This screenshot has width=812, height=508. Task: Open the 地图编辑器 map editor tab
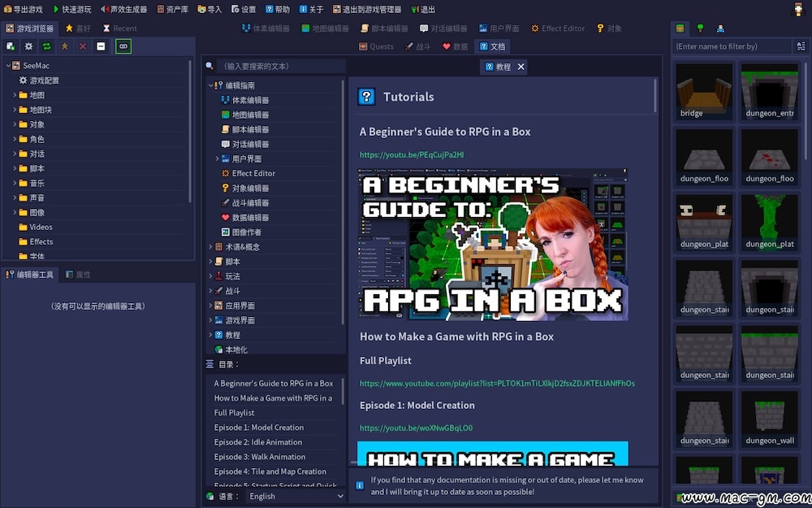tap(326, 28)
